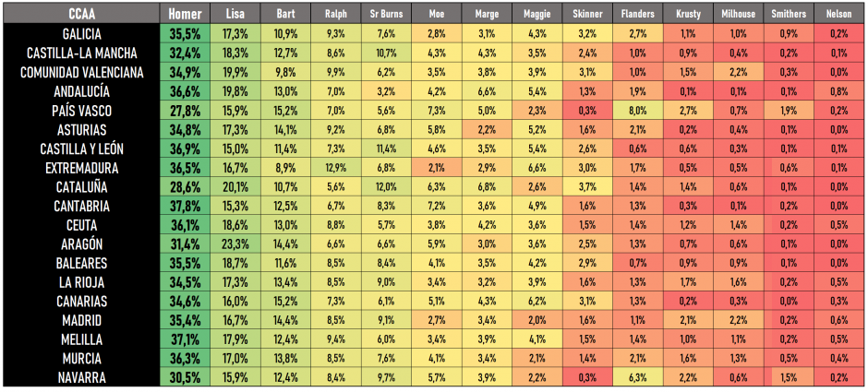Select the Sr Burns column header
The image size is (868, 392).
tap(386, 14)
